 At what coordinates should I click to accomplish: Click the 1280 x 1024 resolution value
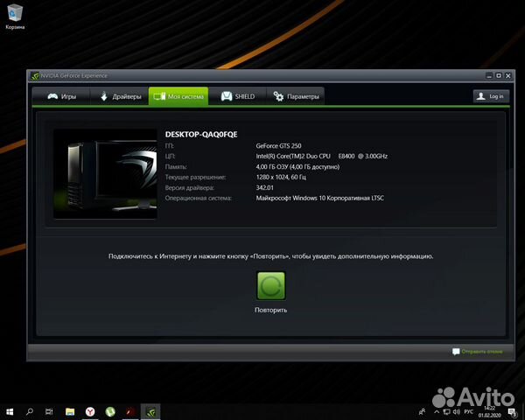click(281, 177)
